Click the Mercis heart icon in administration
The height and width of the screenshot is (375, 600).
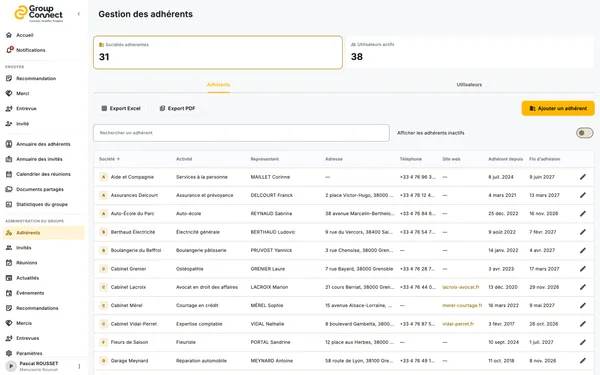tap(9, 323)
